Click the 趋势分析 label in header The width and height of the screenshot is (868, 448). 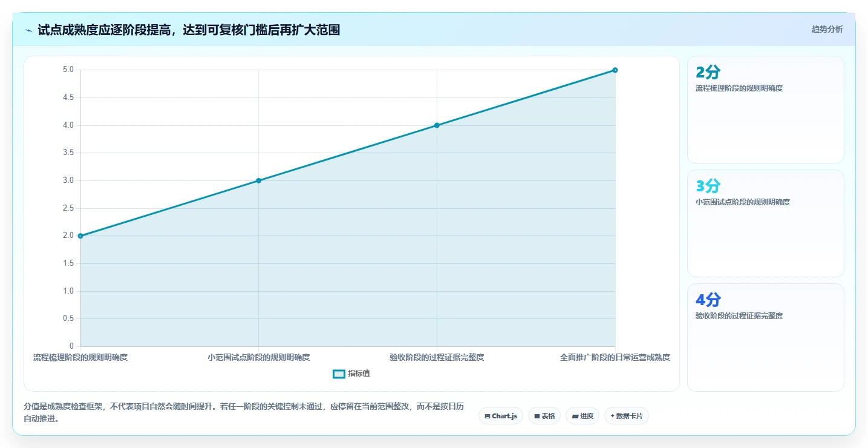point(827,29)
